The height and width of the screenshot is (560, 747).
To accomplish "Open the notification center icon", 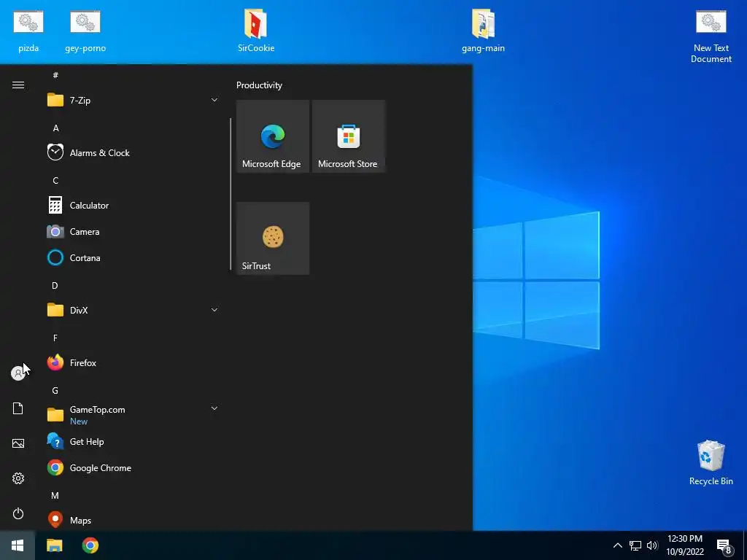I will coord(724,545).
